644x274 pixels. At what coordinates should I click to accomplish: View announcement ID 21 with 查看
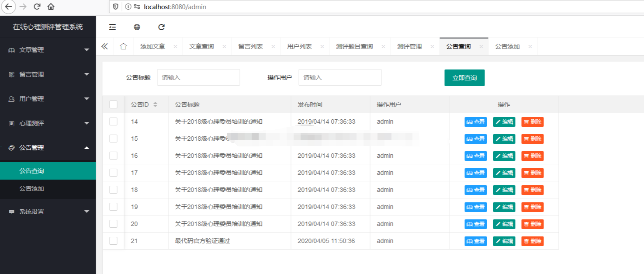[x=476, y=241]
